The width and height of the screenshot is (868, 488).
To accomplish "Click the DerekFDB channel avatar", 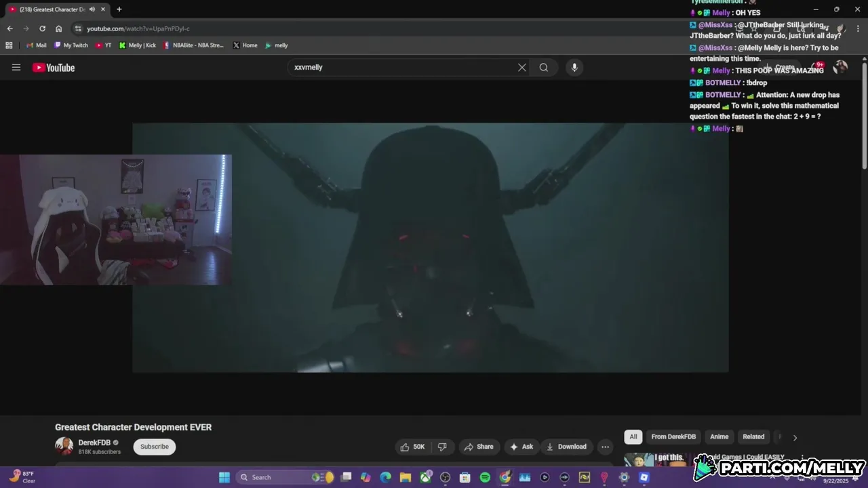I will [64, 446].
